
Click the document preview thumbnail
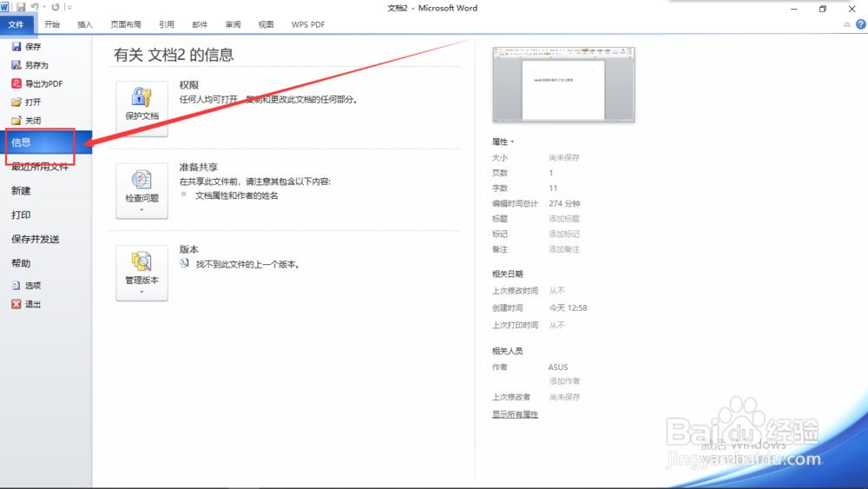[563, 85]
